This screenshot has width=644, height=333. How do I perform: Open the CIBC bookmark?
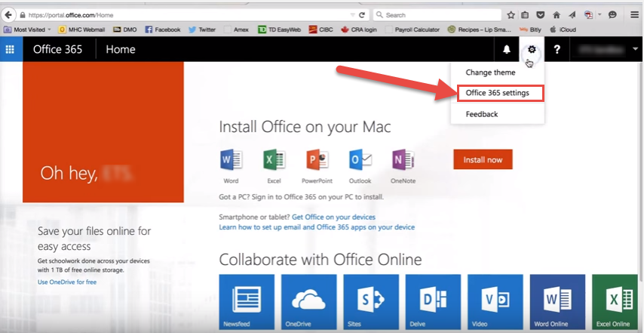(x=320, y=29)
